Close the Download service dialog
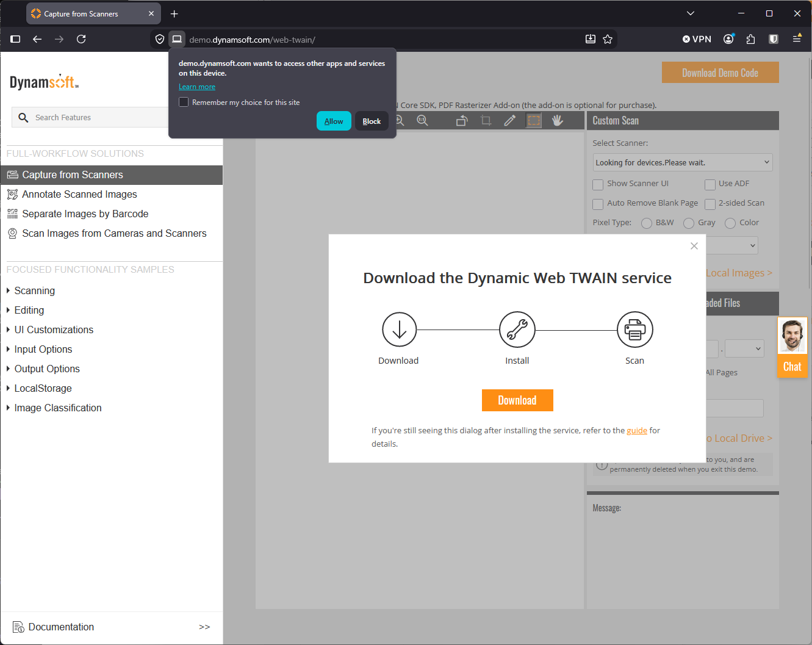This screenshot has height=645, width=812. [694, 246]
